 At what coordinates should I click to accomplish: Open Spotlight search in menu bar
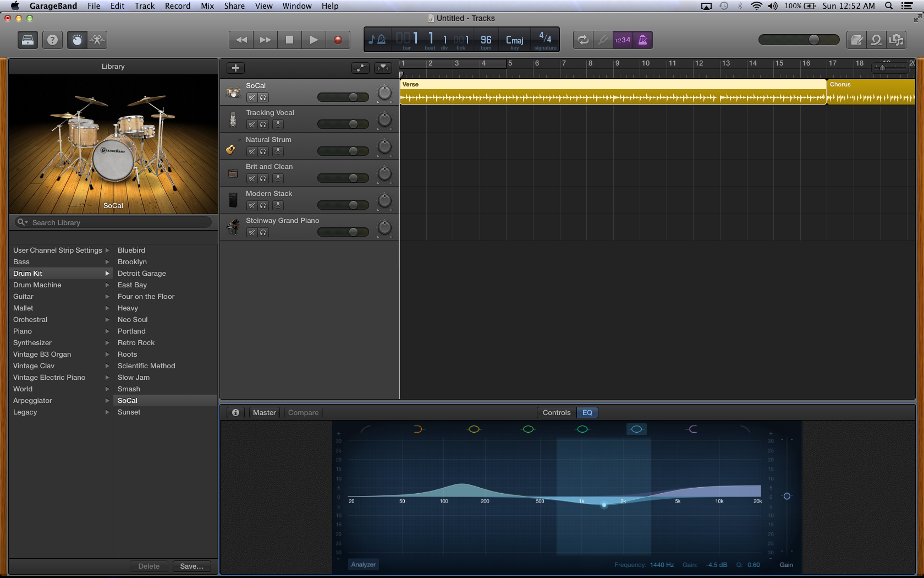click(888, 6)
